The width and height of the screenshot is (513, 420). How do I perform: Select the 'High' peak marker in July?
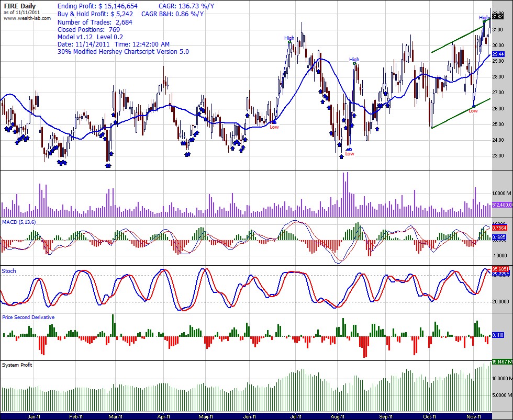pos(289,38)
